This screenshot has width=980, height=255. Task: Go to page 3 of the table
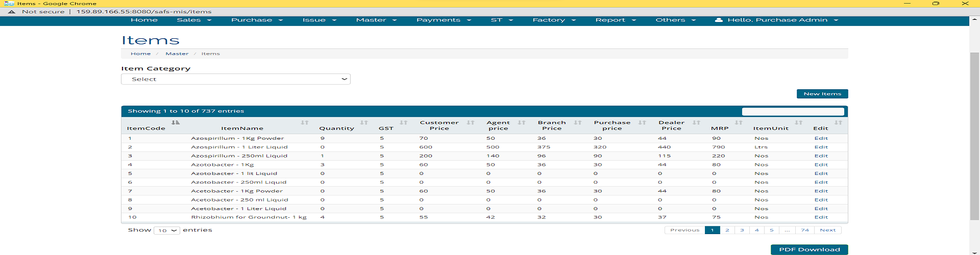[742, 230]
